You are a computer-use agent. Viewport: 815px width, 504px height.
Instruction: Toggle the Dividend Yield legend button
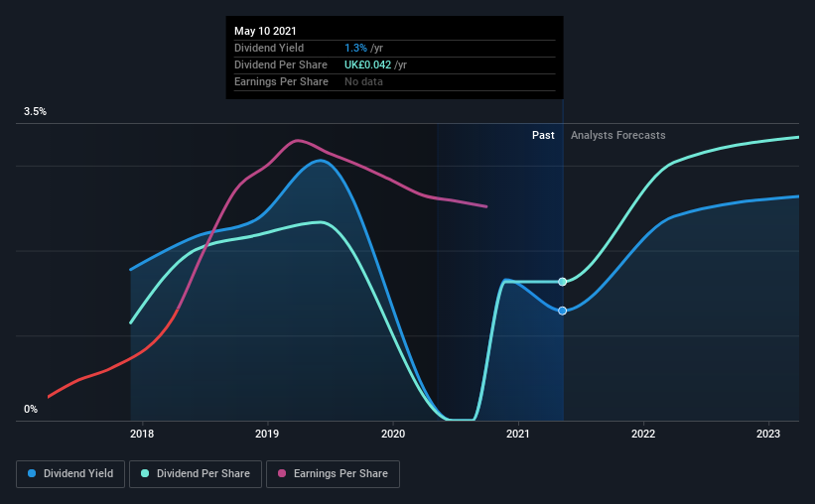pos(70,474)
